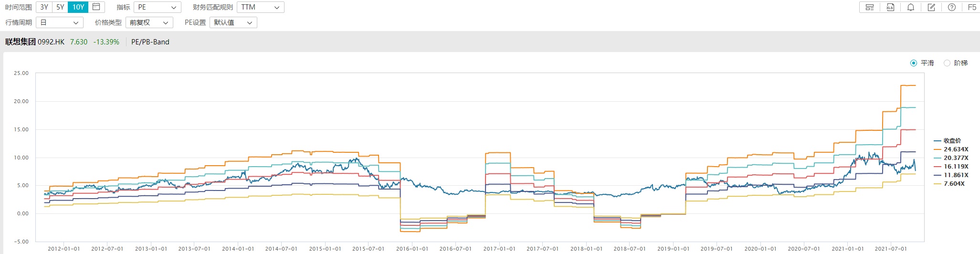Open the 行情周期 日 period dropdown
Viewport: 980px width, 254px height.
click(60, 22)
